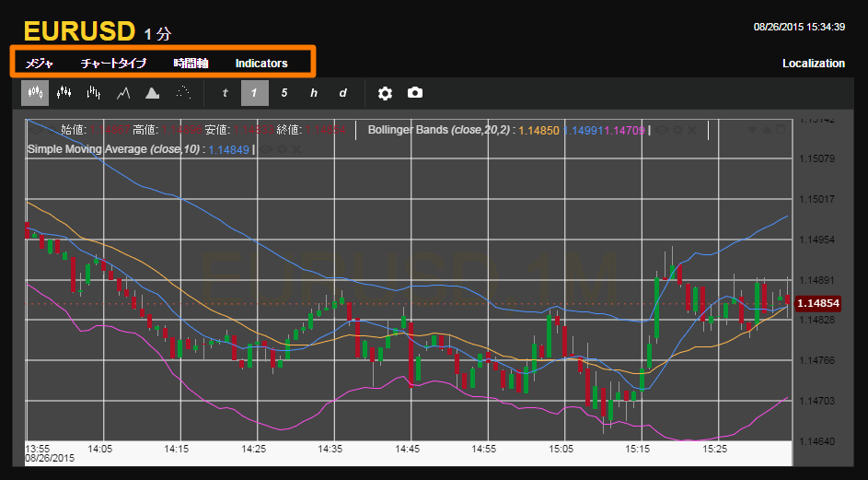Select the OHLC bar chart type icon
868x480 pixels.
pos(94,93)
